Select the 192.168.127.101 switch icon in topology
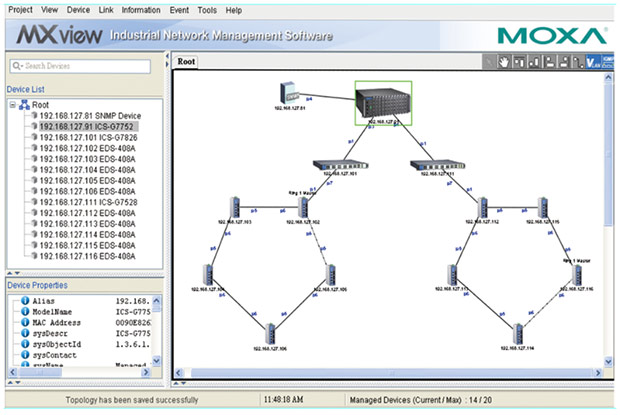Screen dimensions: 620x415 (330, 165)
